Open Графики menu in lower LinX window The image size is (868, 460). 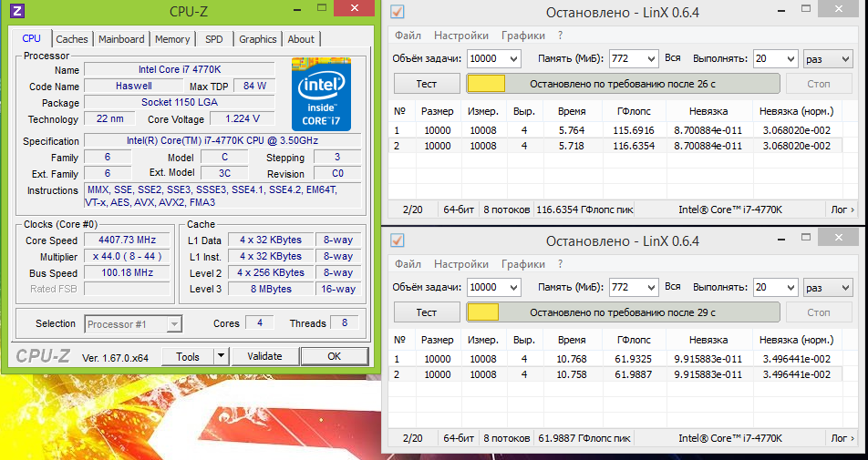[523, 264]
